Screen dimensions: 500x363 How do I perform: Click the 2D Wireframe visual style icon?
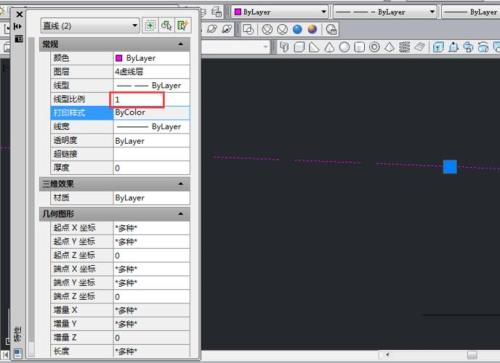248,30
